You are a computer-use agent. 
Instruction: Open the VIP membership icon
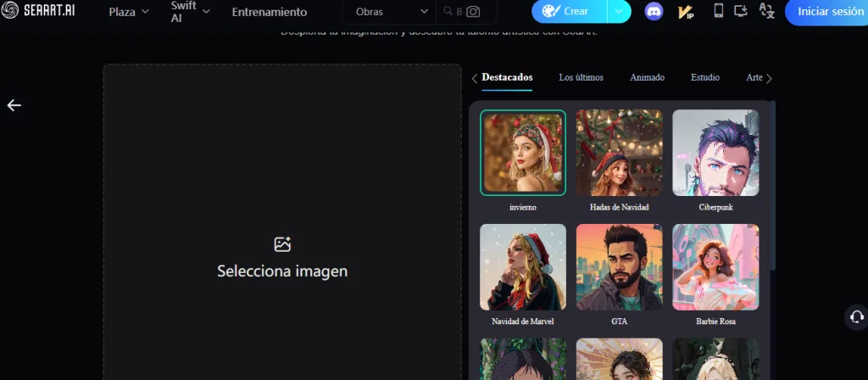(686, 11)
